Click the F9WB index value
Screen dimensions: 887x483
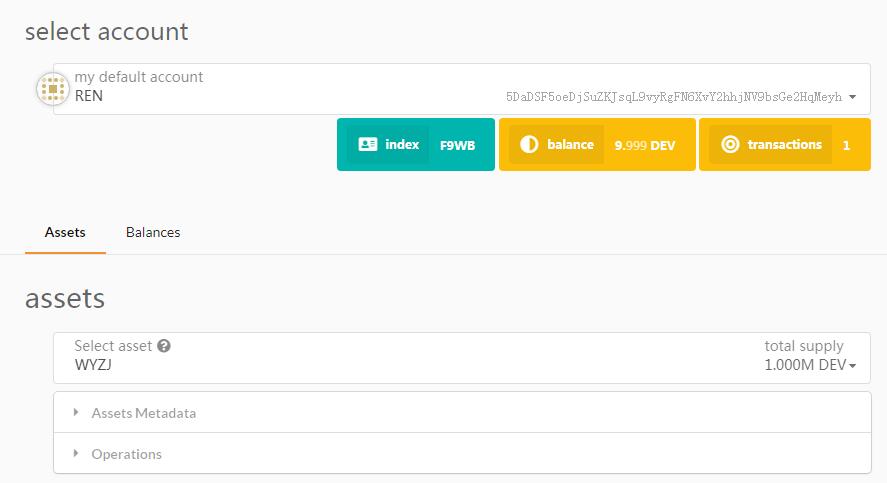click(x=457, y=145)
